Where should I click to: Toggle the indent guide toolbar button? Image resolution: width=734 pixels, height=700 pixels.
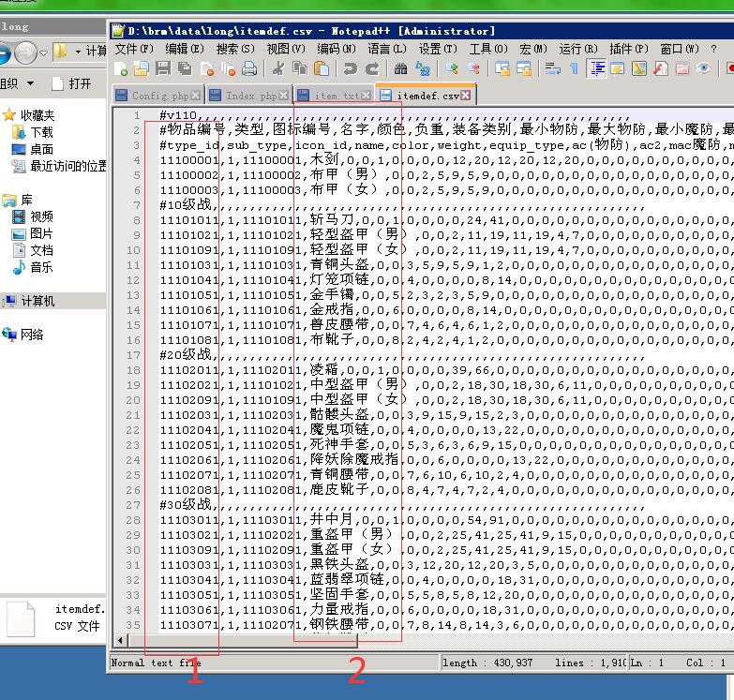pos(596,68)
